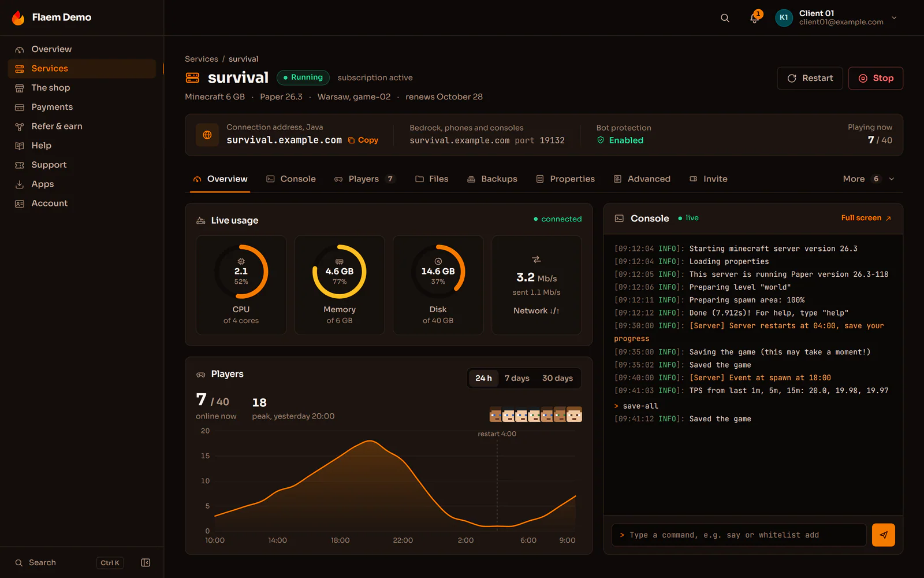Screen dimensions: 924x578
Task: Click the K1 user avatar
Action: pyautogui.click(x=783, y=18)
